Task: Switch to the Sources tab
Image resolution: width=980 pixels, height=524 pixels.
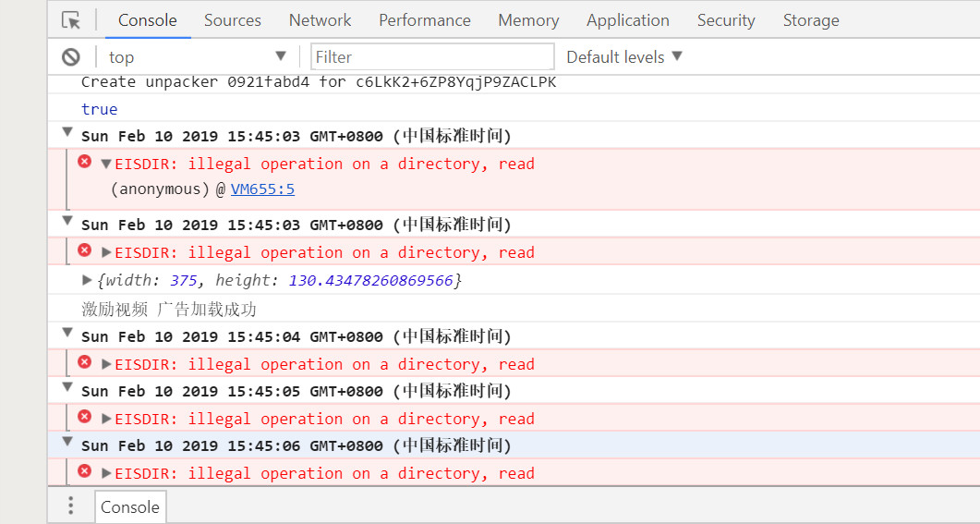Action: [233, 20]
